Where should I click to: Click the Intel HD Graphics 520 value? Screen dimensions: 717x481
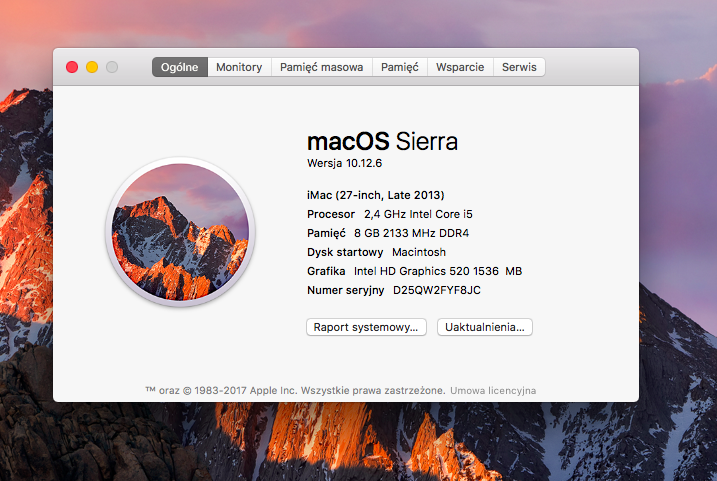point(438,271)
